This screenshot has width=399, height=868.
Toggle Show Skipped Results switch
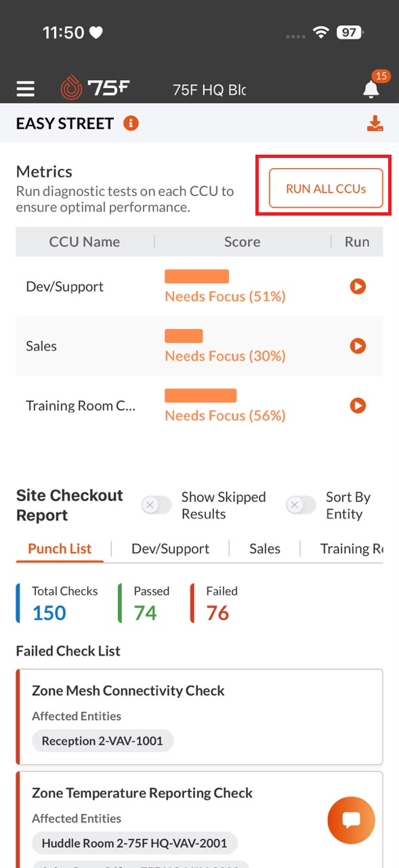tap(156, 505)
